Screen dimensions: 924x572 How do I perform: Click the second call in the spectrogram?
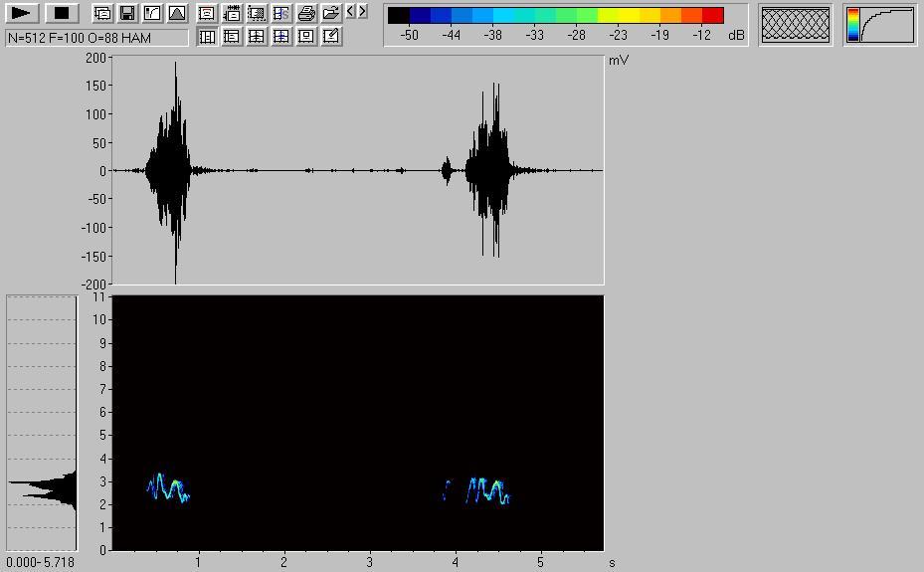coord(479,490)
